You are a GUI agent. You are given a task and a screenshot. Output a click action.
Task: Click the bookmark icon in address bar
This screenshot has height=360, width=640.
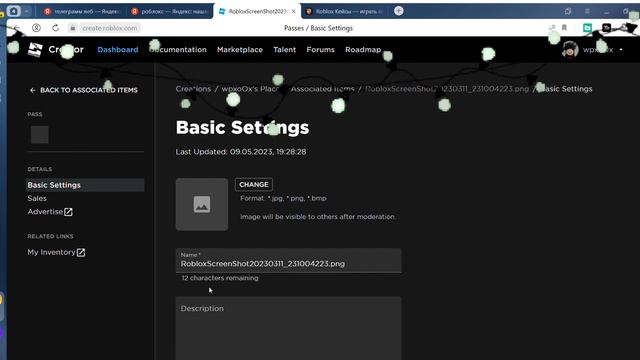point(564,28)
